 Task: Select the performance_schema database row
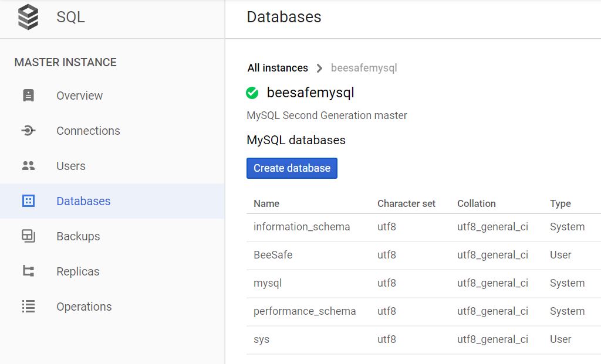[305, 311]
